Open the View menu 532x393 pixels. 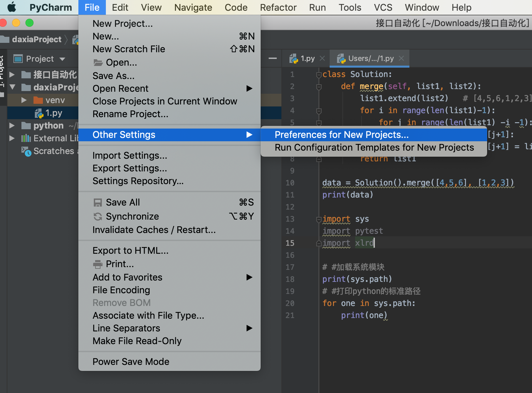coord(151,7)
